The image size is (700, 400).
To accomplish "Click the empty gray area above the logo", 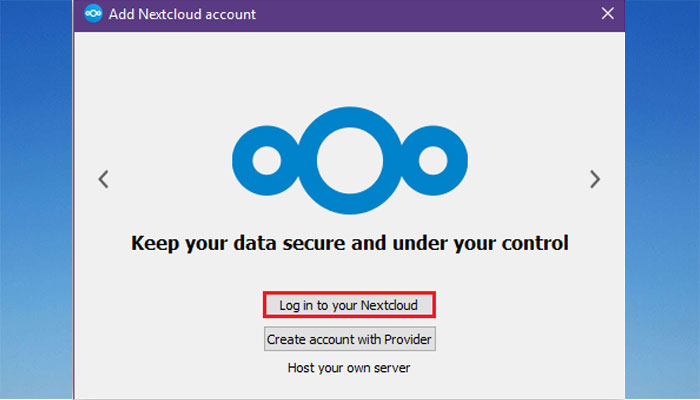I will 350,67.
